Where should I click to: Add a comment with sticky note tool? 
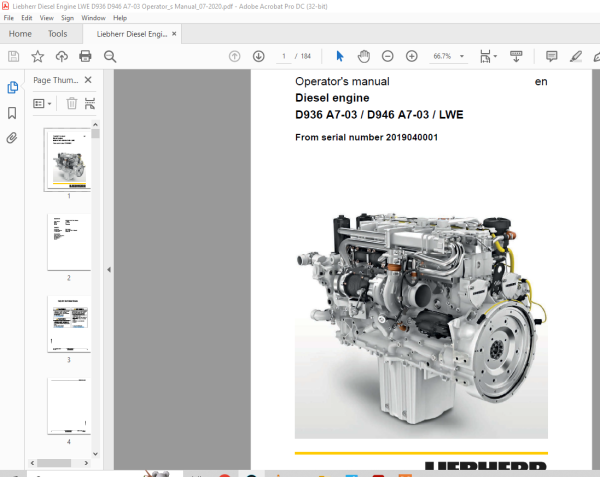551,56
